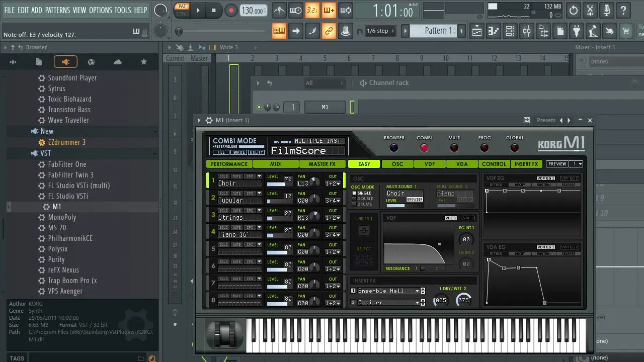Toggle the 3.2 countdown icon
This screenshot has width=644, height=362.
pyautogui.click(x=312, y=10)
